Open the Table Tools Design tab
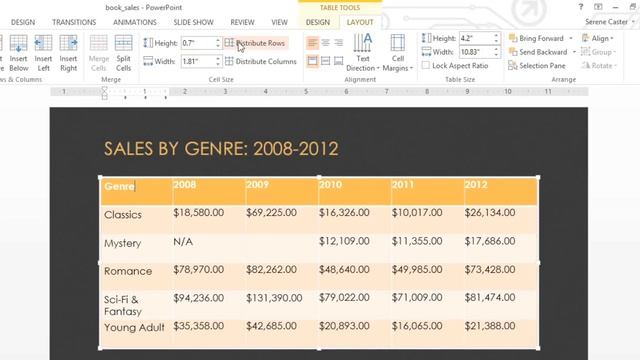 [318, 22]
